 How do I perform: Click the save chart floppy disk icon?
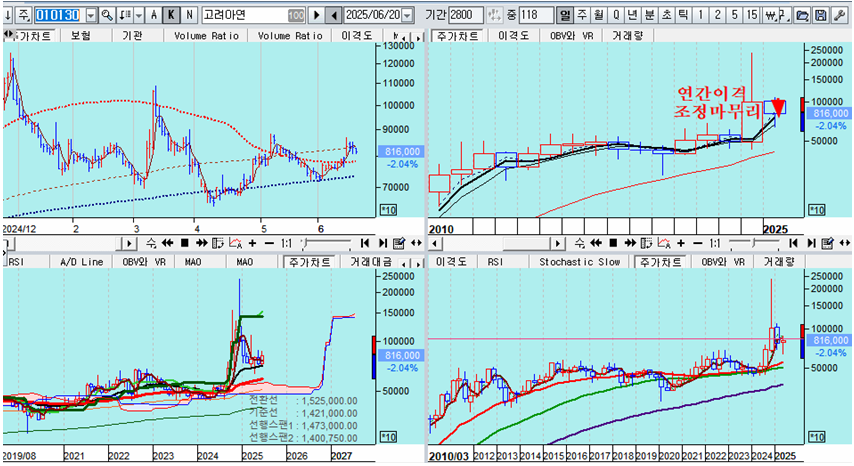click(x=819, y=16)
